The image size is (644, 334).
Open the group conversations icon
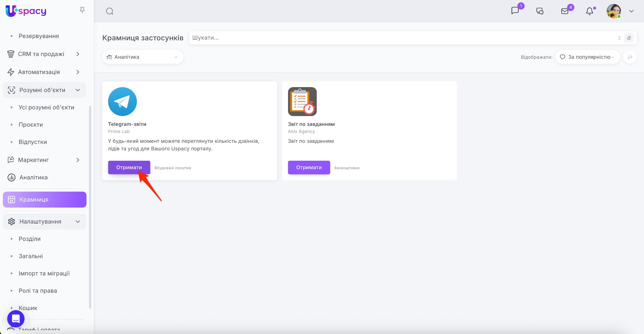(540, 11)
